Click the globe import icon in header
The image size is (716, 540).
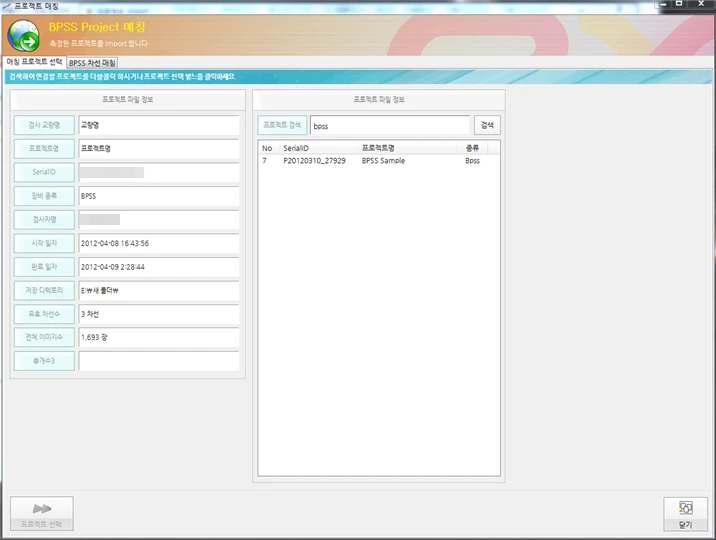(23, 35)
